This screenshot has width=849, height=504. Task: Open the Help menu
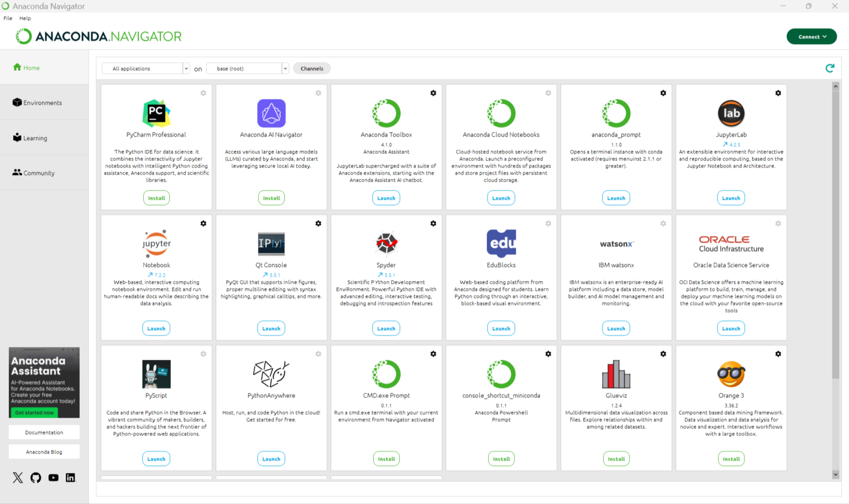coord(25,18)
